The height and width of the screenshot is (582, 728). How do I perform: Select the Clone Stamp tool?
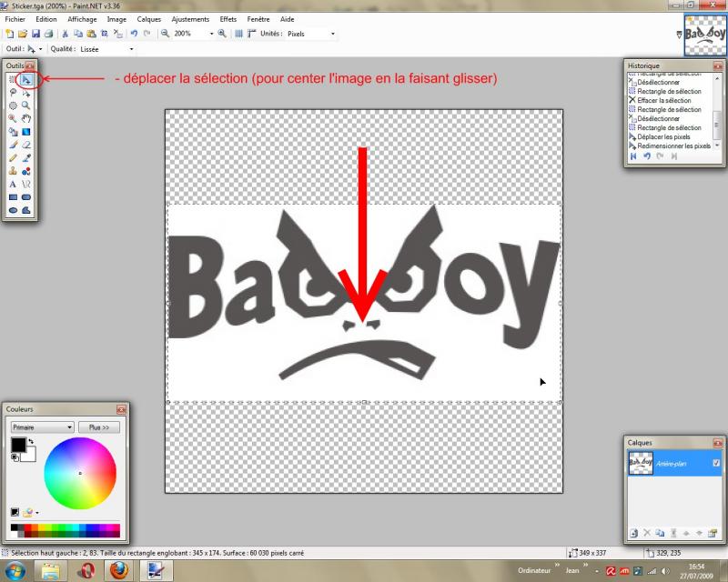click(13, 171)
